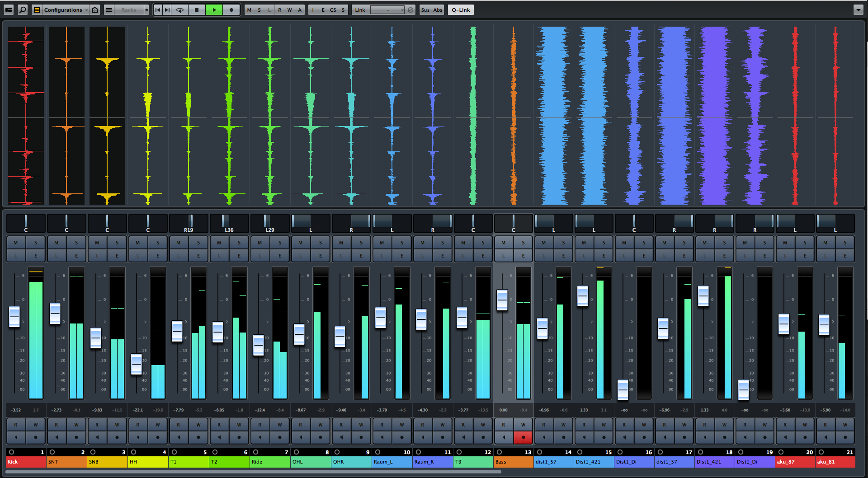Viewport: 868px width, 478px height.
Task: Click the Abs button
Action: tap(438, 9)
